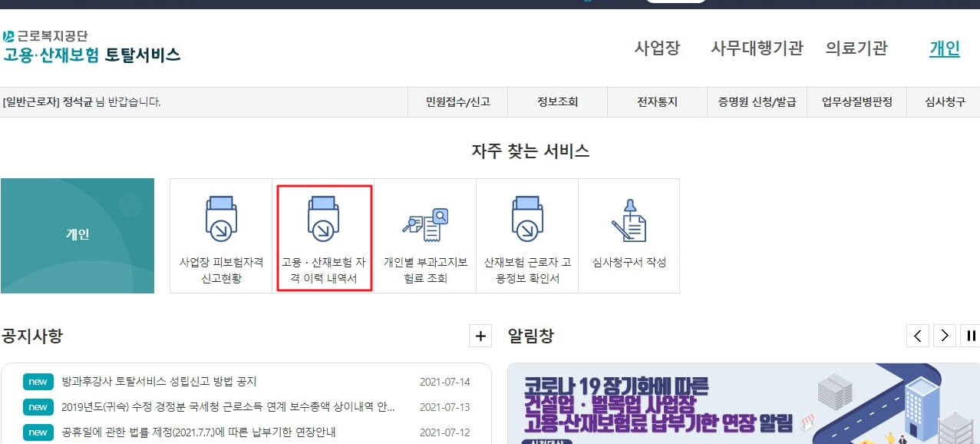Open the 정보조회 menu section

click(557, 101)
